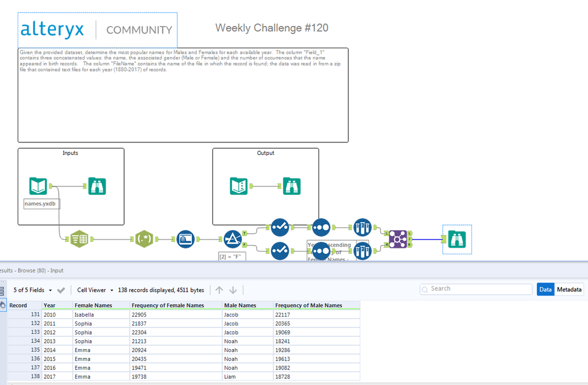
Task: Switch to the Metadata view
Action: 569,289
